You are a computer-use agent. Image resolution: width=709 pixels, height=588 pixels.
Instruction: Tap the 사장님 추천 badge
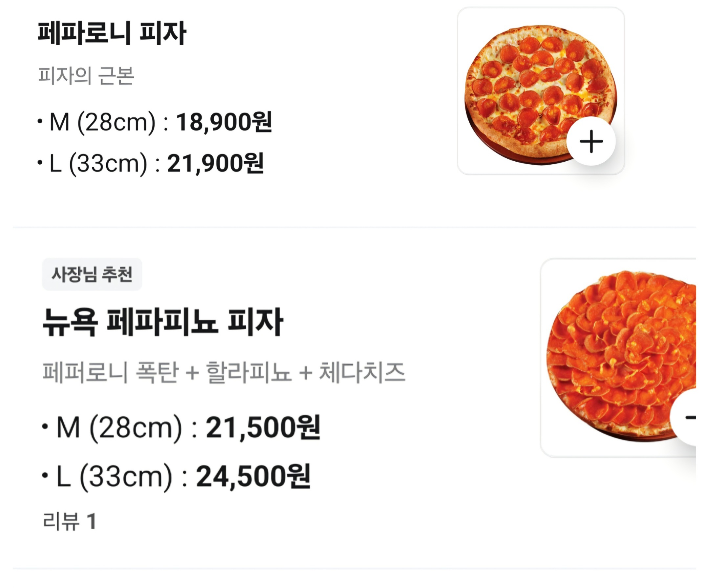click(92, 274)
